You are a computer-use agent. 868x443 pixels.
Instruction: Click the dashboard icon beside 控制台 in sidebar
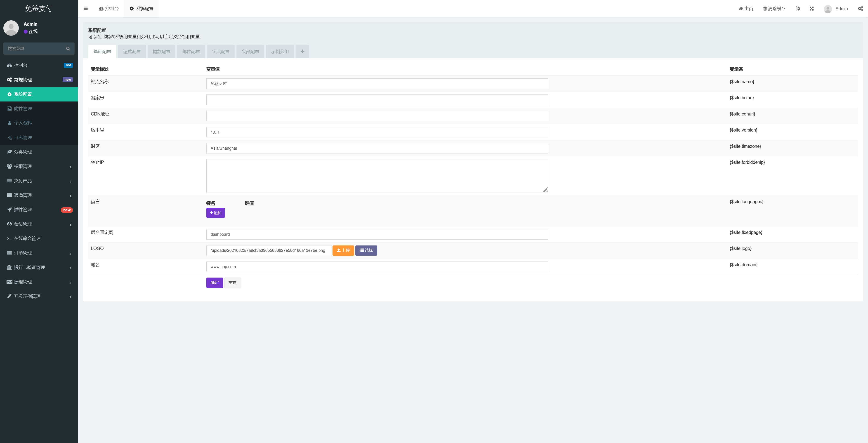(9, 65)
